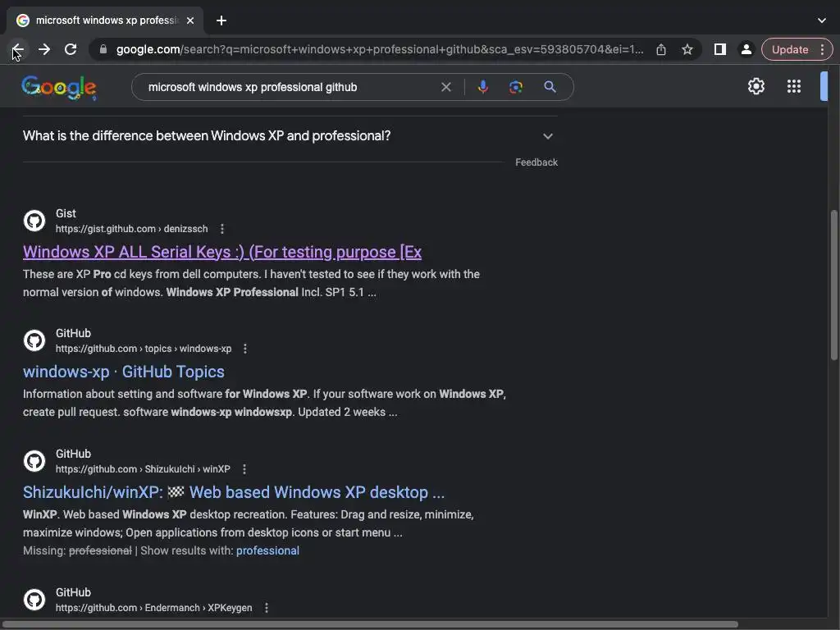This screenshot has height=630, width=840.
Task: Open options for ShizukuIchi winXP result
Action: [244, 469]
